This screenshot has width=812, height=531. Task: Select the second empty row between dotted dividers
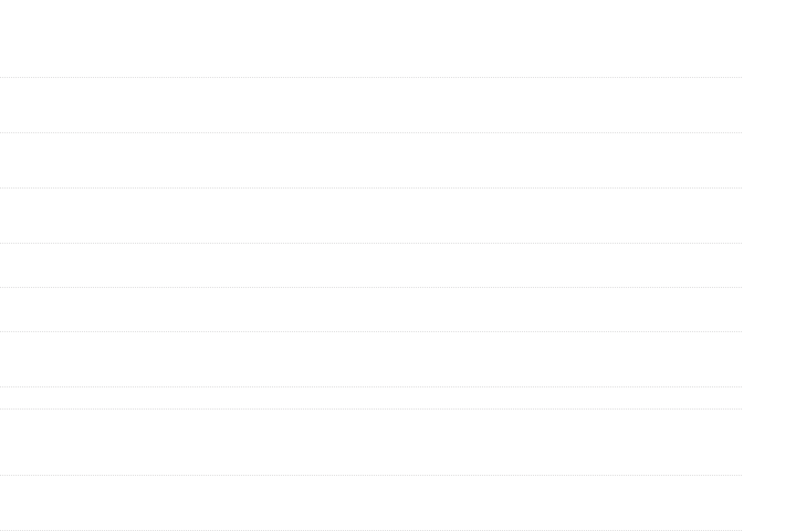coord(371,160)
